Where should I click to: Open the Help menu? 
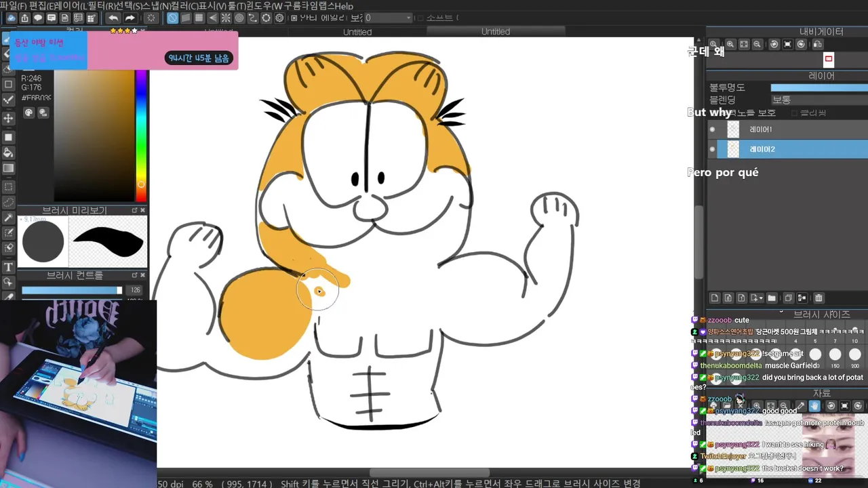point(343,5)
